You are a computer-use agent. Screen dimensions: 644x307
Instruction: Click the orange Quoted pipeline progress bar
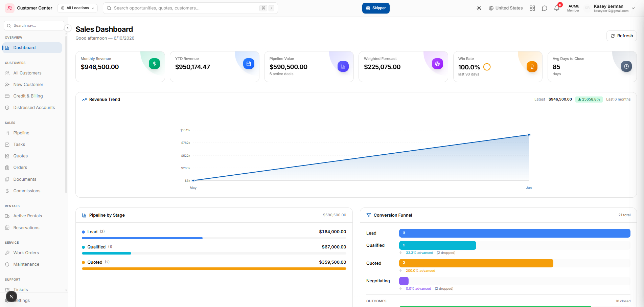214,269
